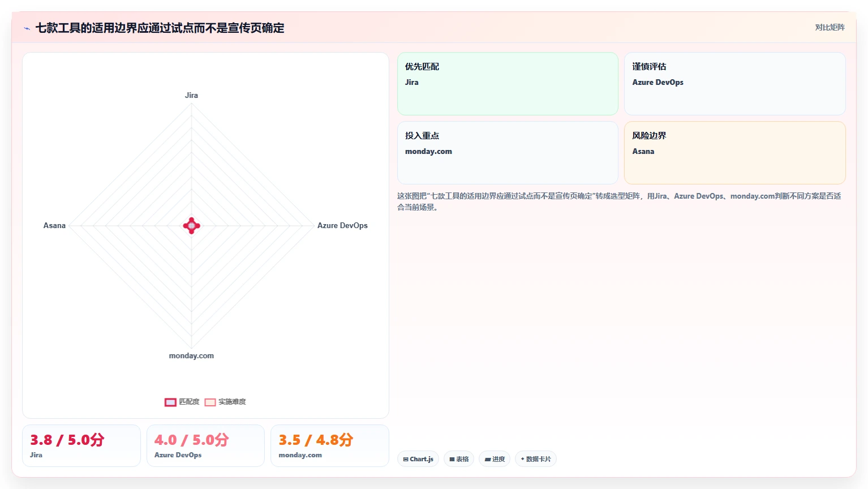
Task: Toggle the 匹配度 legend entry
Action: 182,402
